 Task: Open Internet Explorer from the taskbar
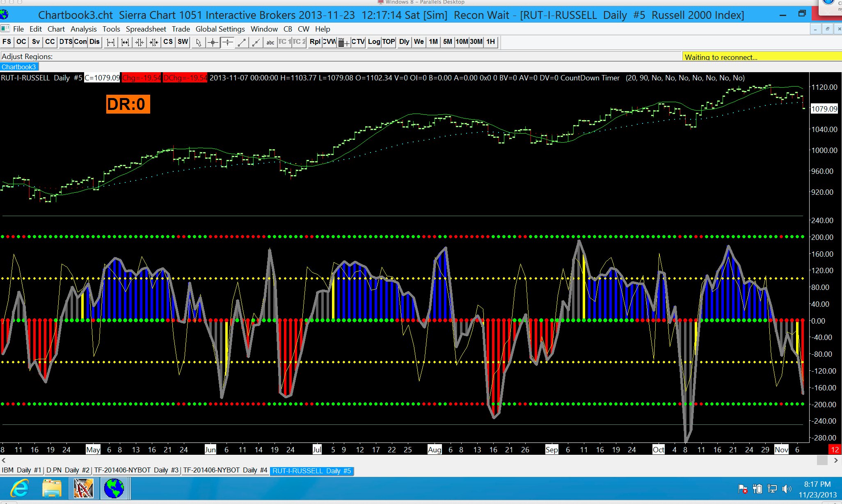point(19,488)
